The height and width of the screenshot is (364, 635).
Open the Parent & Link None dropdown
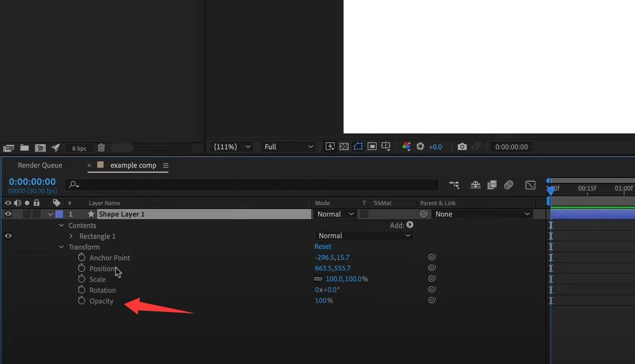[482, 214]
